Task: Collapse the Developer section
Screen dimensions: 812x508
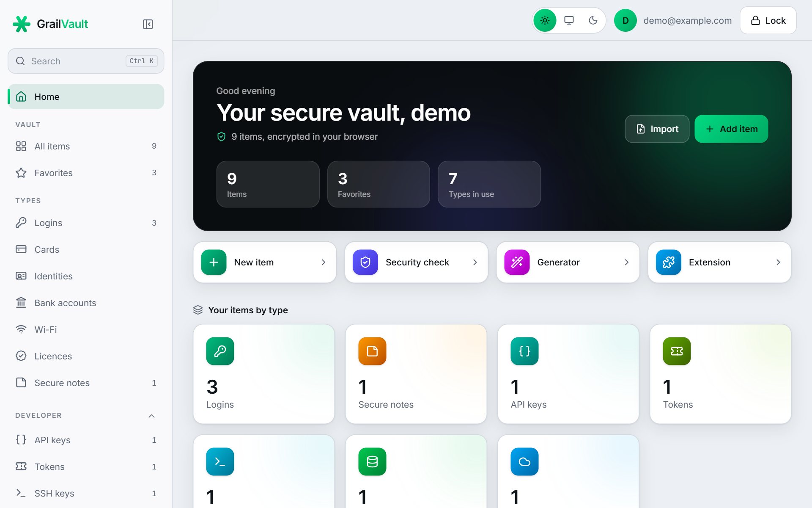Action: [151, 416]
